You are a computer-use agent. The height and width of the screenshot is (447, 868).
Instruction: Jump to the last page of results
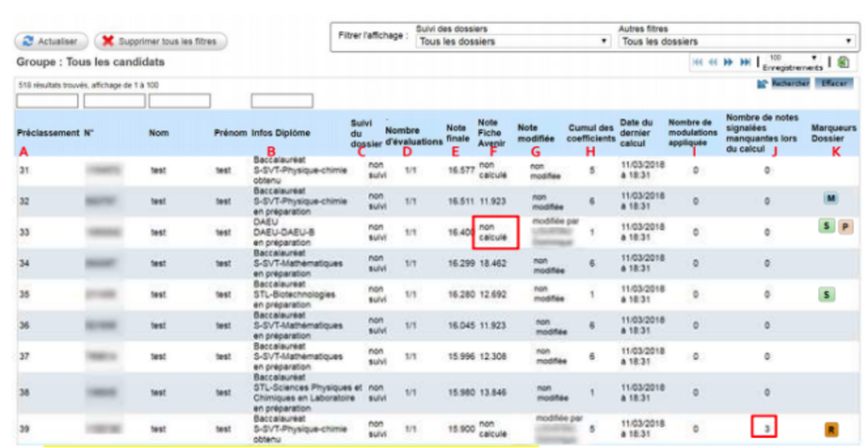pos(745,63)
